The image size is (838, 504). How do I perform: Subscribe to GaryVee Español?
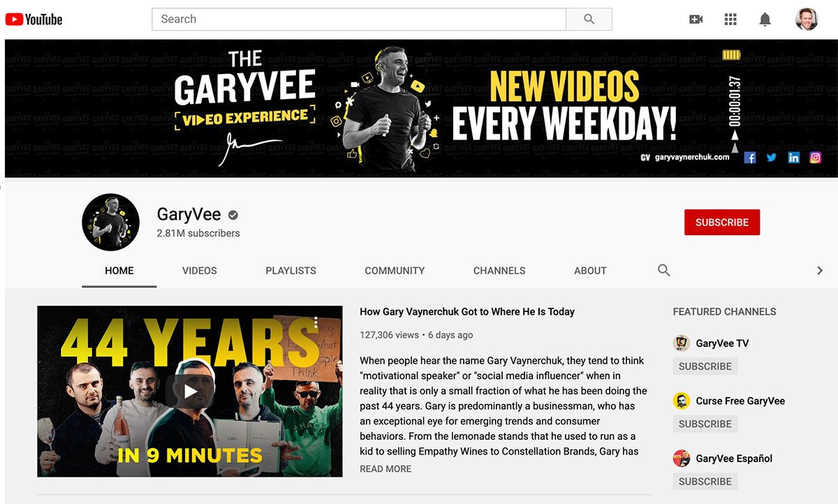[705, 482]
